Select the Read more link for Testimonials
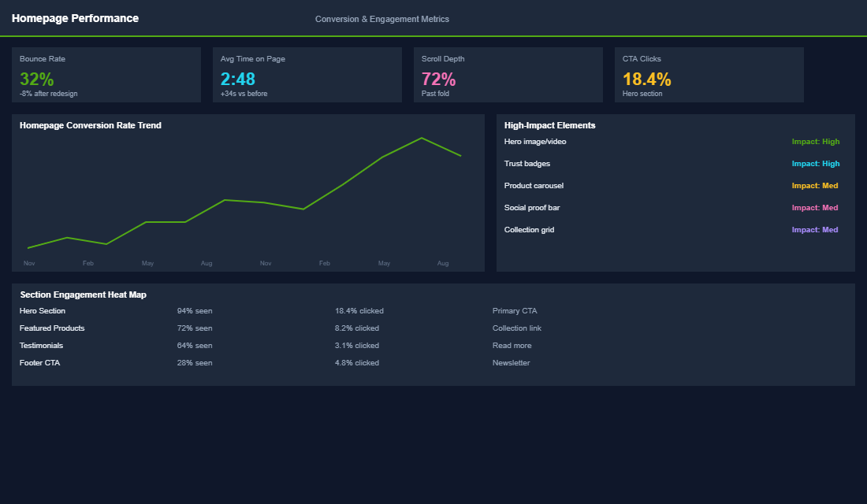 pos(511,345)
